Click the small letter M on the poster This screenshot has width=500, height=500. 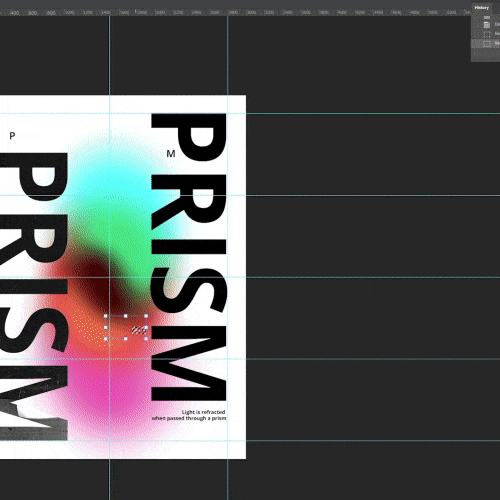(x=171, y=154)
